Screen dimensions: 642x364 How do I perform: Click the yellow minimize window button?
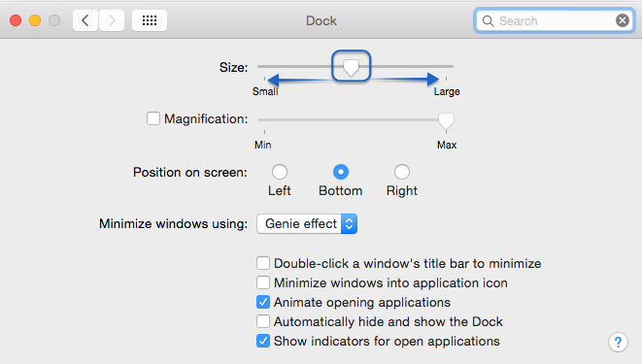(x=35, y=20)
